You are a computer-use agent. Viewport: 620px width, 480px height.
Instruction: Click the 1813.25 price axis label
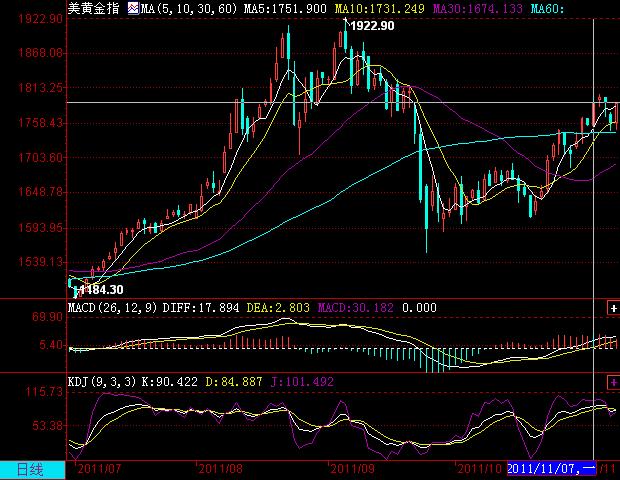point(41,87)
